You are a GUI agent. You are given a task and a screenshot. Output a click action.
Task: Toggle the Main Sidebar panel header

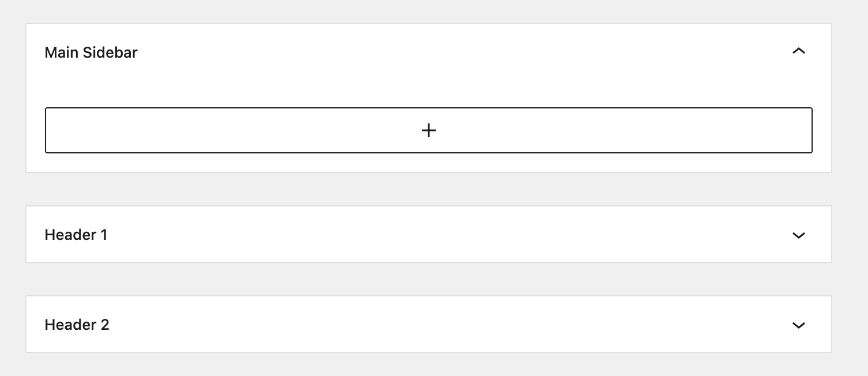click(x=428, y=52)
